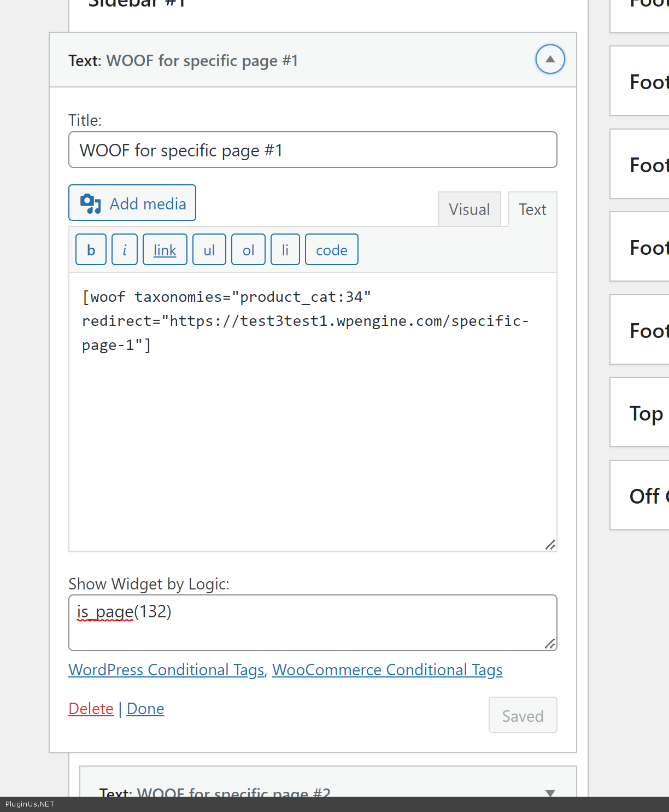Click the Show Widget by Logic field

pos(312,623)
